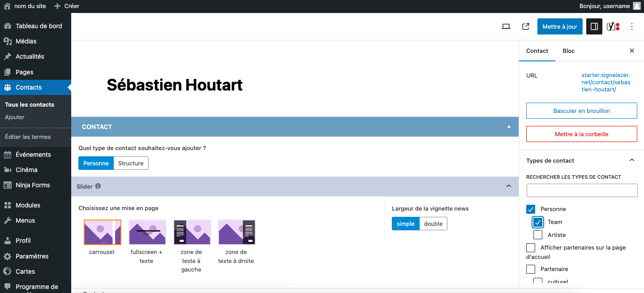Open the Yoast SEO icon
644x293 pixels.
613,26
